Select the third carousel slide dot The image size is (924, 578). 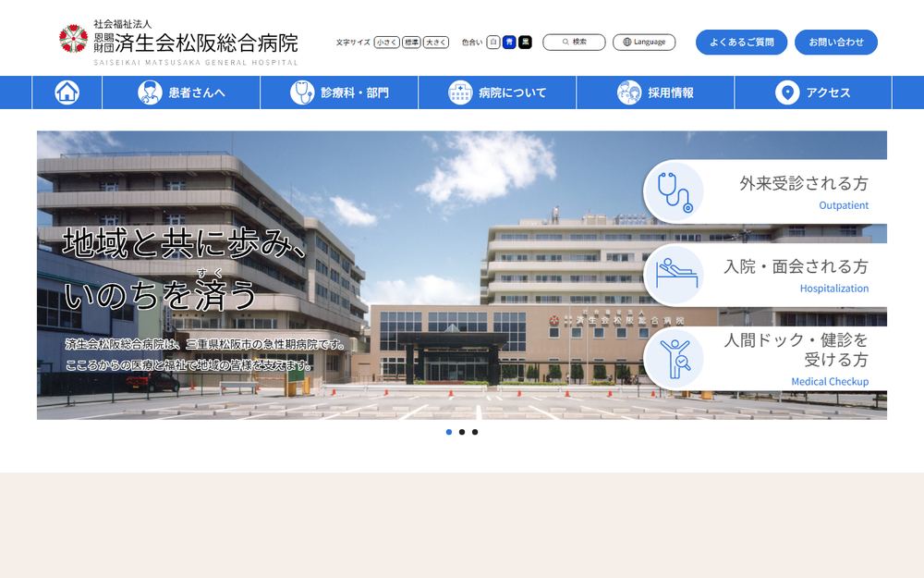pyautogui.click(x=475, y=432)
